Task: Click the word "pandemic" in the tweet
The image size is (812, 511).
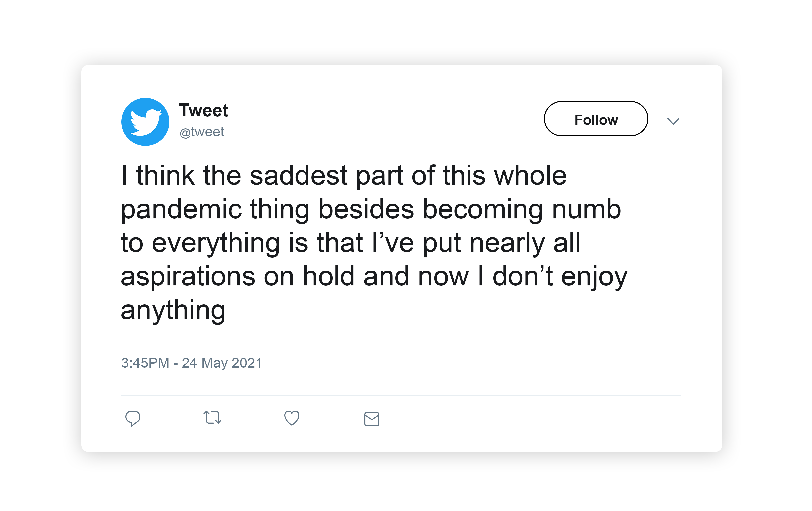Action: (181, 210)
